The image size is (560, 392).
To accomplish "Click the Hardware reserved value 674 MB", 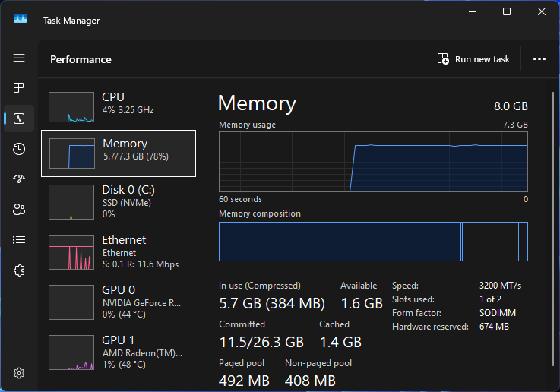I will pyautogui.click(x=494, y=327).
